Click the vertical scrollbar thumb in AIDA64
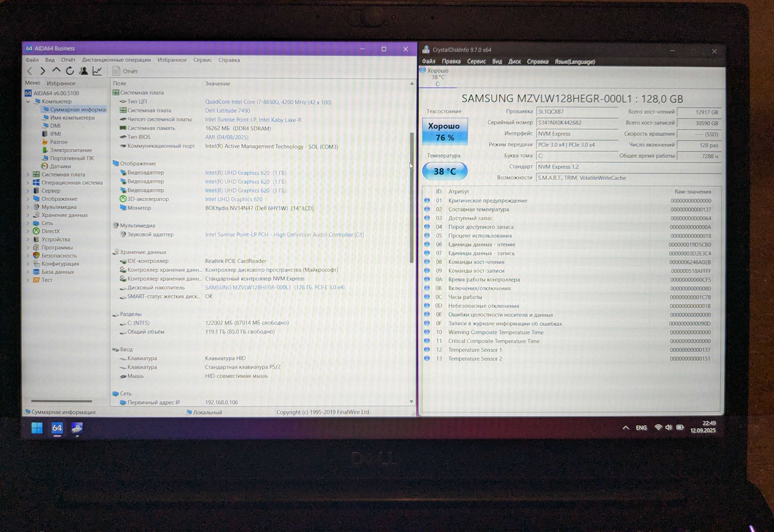This screenshot has width=774, height=532. point(411,198)
